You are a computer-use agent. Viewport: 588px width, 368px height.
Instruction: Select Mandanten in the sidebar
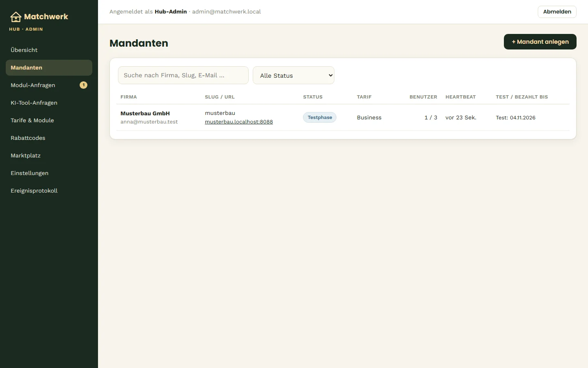click(49, 67)
